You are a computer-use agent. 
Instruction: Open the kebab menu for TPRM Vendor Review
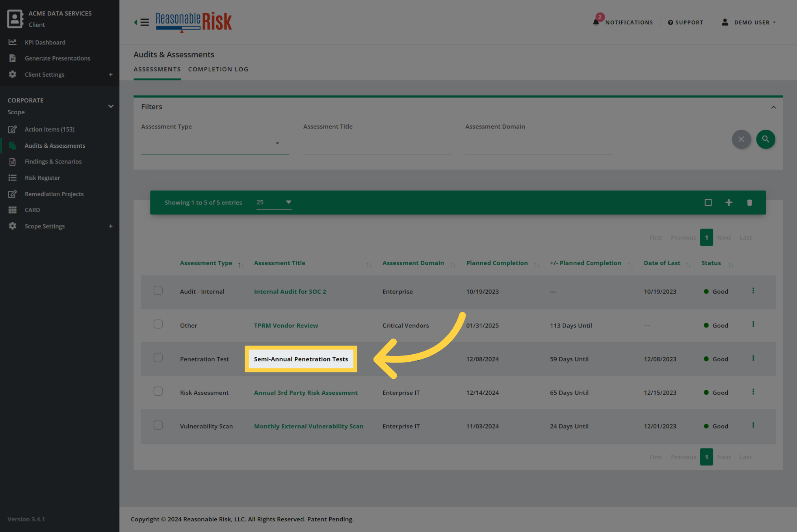[x=753, y=324]
